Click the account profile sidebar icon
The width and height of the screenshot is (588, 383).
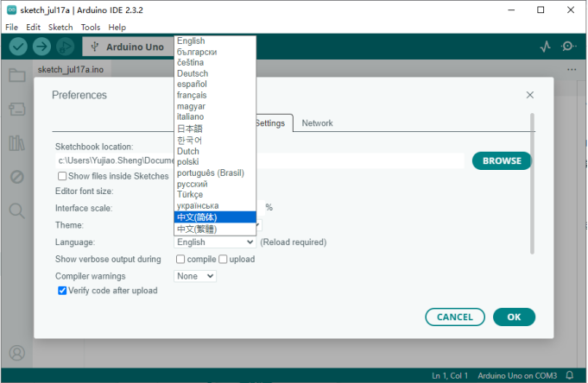click(x=17, y=353)
